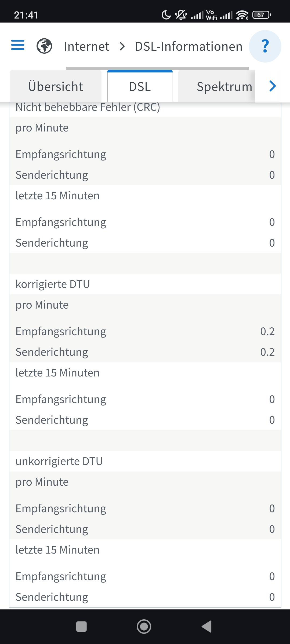Click the breadcrumb arrow after Internet
Screen dimensions: 290x644
[122, 46]
